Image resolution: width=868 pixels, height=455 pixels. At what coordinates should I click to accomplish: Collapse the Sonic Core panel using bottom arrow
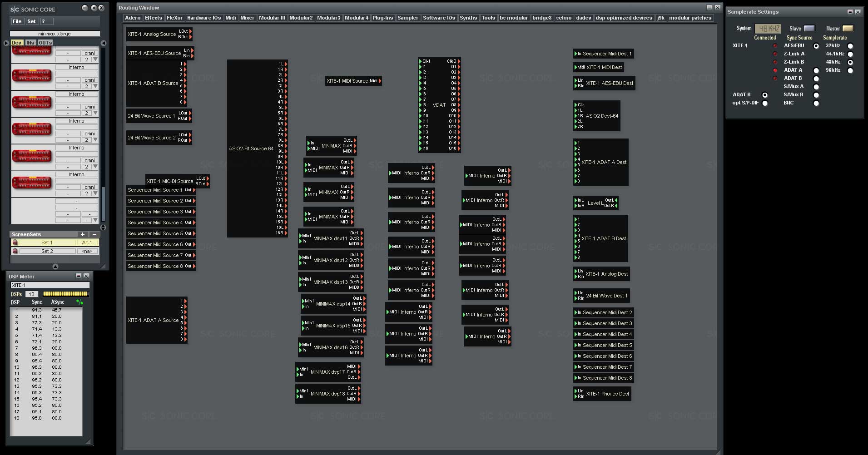click(x=55, y=267)
